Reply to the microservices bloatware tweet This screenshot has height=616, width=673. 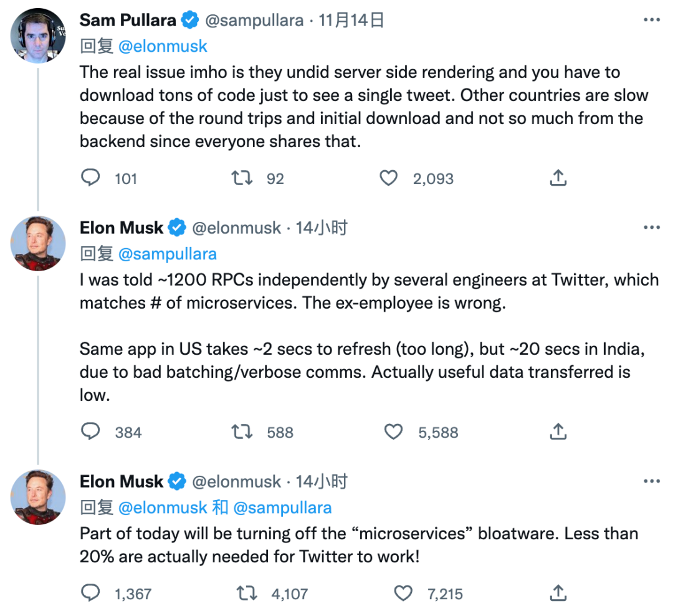(x=91, y=592)
